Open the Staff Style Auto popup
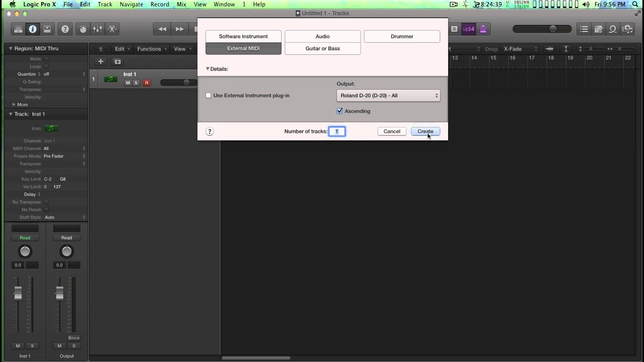Viewport: 644px width, 362px height. [64, 217]
